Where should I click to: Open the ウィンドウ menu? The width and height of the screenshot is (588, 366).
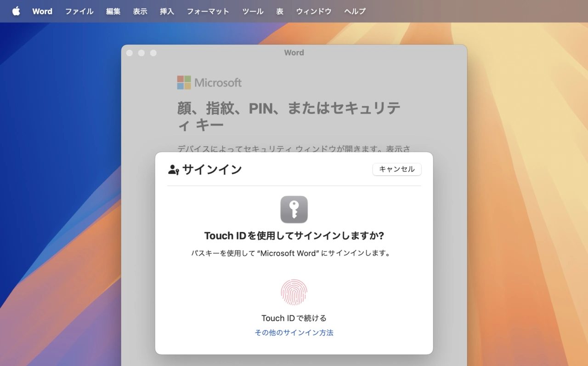313,11
